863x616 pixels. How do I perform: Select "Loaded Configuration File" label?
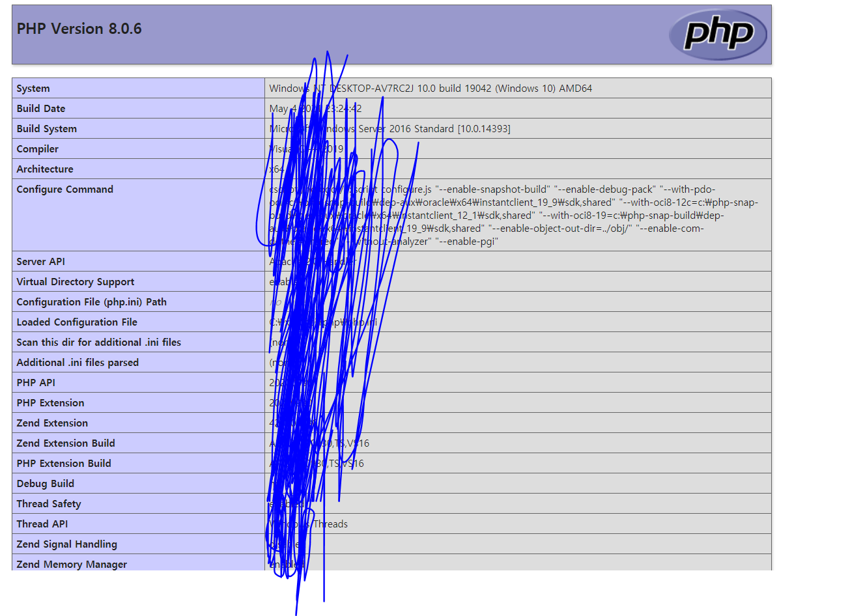pyautogui.click(x=77, y=322)
